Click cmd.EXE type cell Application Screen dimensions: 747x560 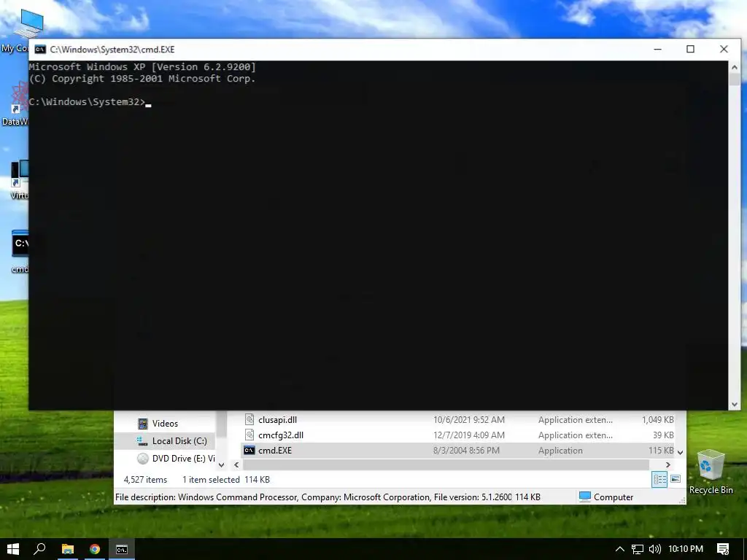[560, 451]
